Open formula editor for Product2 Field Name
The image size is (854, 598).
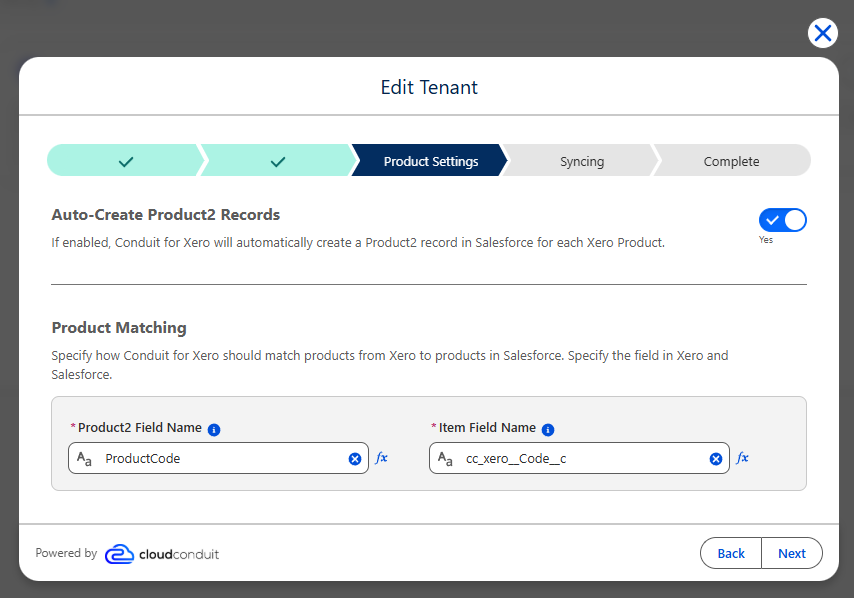(x=381, y=458)
